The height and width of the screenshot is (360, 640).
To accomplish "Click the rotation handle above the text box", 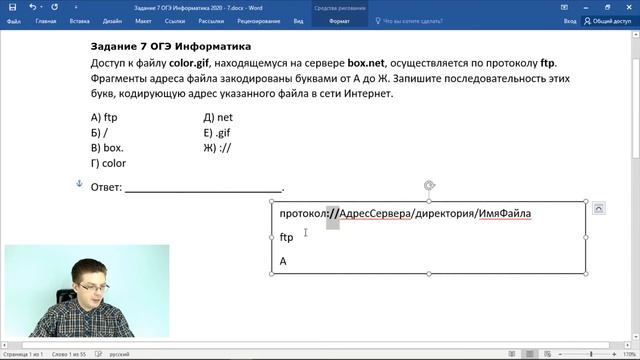I will [429, 186].
